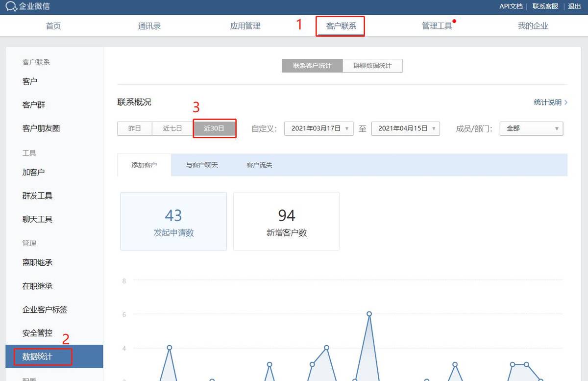Image resolution: width=588 pixels, height=381 pixels.
Task: Open the API文档 link
Action: point(511,6)
